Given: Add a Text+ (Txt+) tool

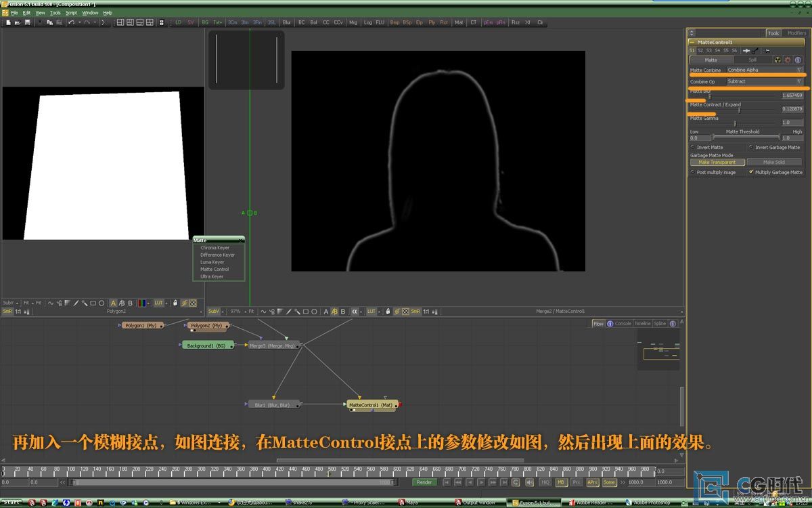Looking at the screenshot, I should [218, 22].
